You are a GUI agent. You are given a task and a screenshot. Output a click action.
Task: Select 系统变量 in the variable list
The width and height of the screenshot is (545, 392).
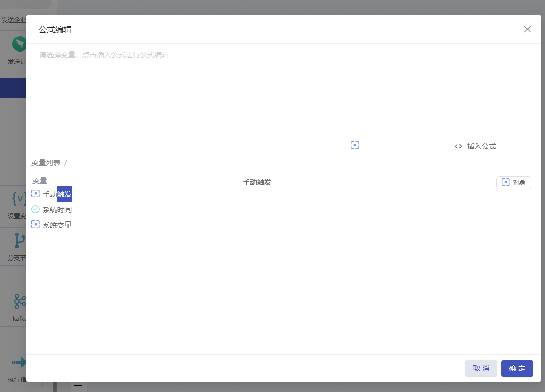(x=57, y=225)
